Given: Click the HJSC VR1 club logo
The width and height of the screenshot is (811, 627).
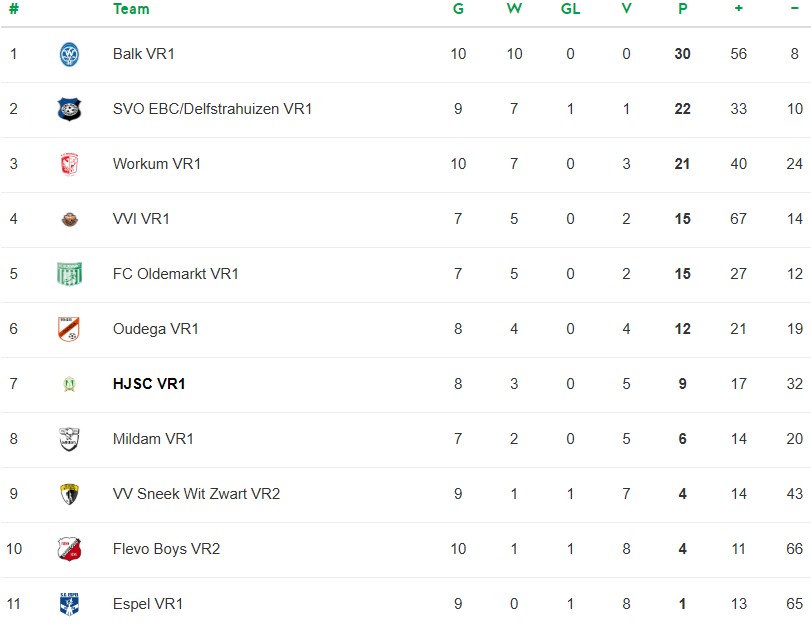Looking at the screenshot, I should coord(69,384).
